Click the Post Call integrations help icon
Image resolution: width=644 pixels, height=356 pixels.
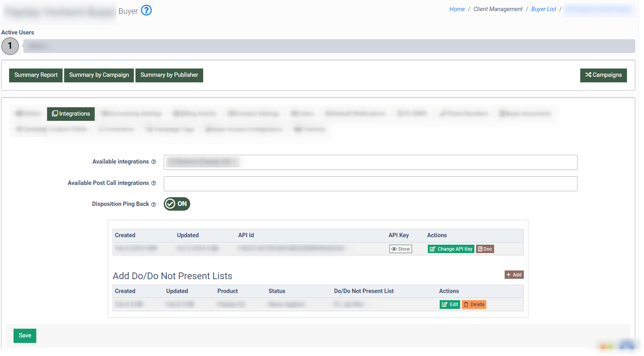[154, 183]
